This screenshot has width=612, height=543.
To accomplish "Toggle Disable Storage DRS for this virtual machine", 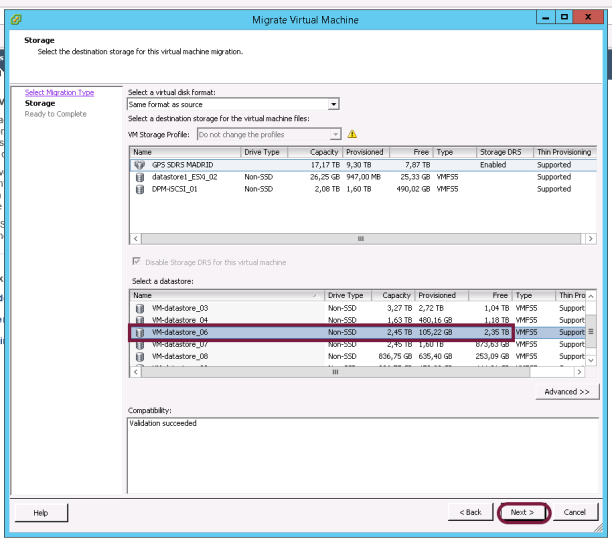I will 136,262.
